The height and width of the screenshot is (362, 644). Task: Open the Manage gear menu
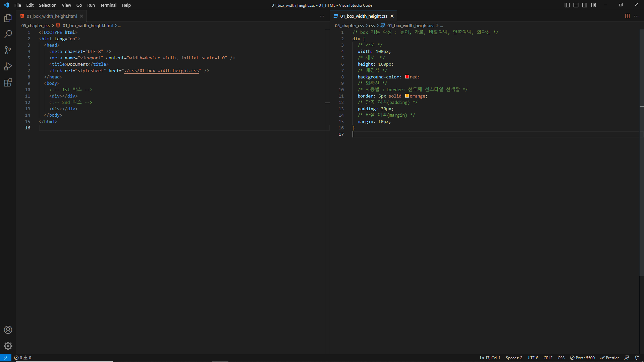click(x=8, y=346)
